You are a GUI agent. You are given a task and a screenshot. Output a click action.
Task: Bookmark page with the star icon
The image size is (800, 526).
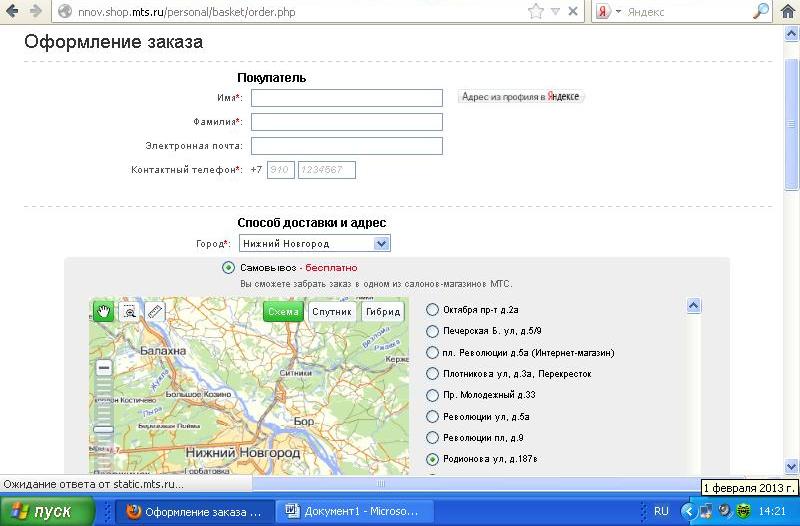(x=536, y=11)
